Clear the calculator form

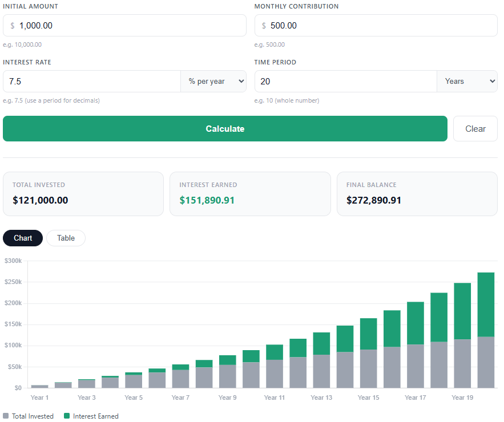[475, 128]
